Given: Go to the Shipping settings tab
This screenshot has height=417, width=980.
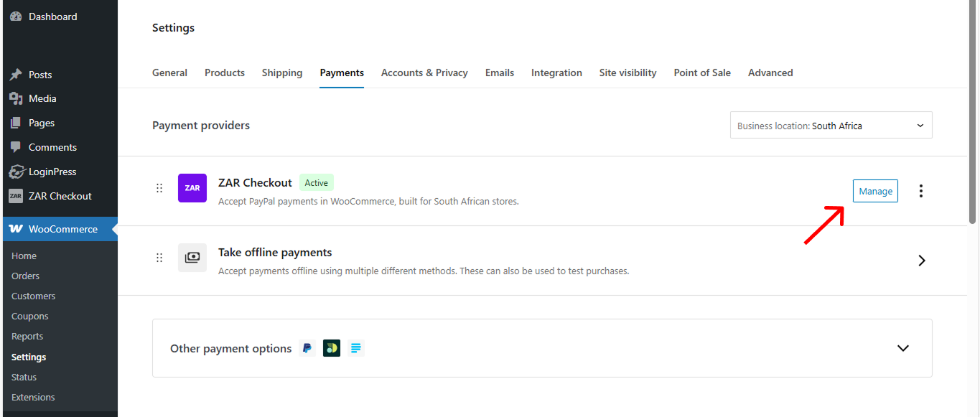Looking at the screenshot, I should click(x=282, y=72).
